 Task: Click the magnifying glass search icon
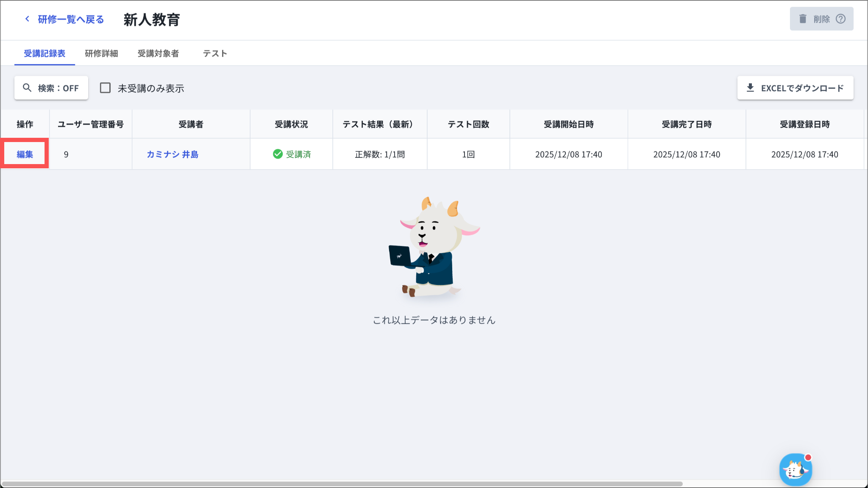[x=27, y=88]
